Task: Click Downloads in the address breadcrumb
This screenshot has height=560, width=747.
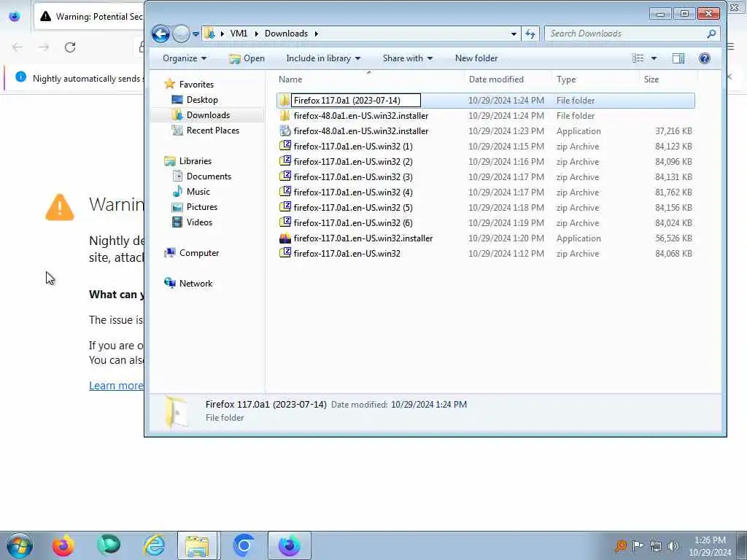Action: tap(286, 34)
